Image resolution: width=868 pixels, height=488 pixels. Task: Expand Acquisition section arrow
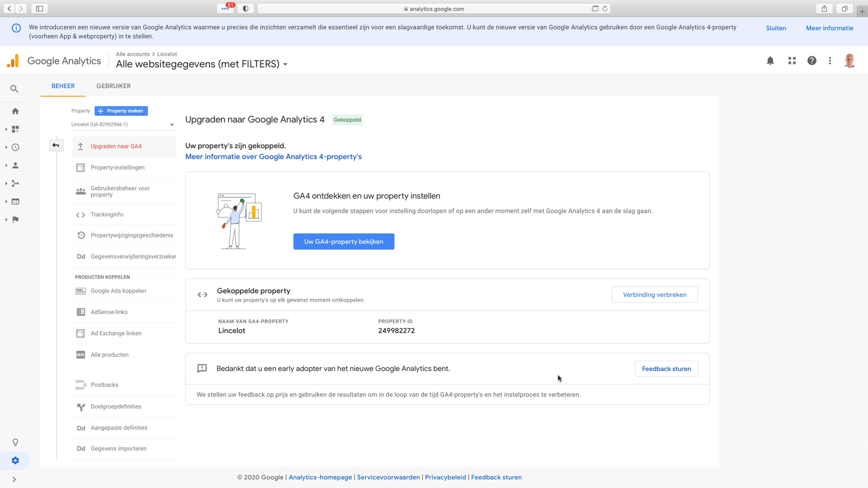[x=6, y=183]
